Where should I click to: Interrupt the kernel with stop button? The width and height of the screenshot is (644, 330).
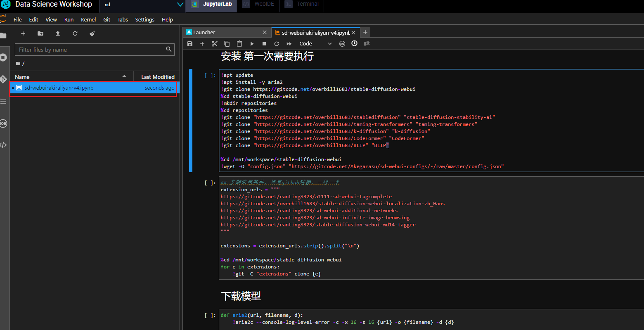pyautogui.click(x=264, y=44)
